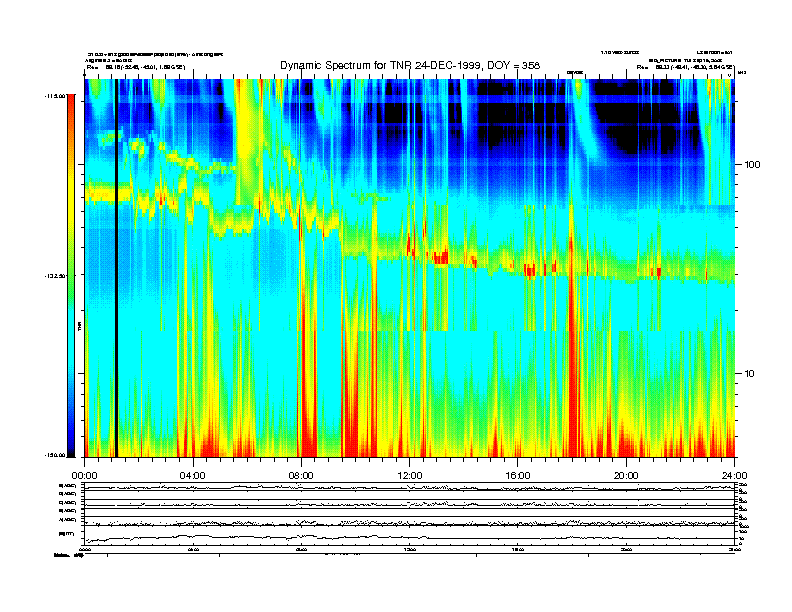Click the top trace in the lower line-plot panel
The height and width of the screenshot is (612, 792).
pos(409,487)
